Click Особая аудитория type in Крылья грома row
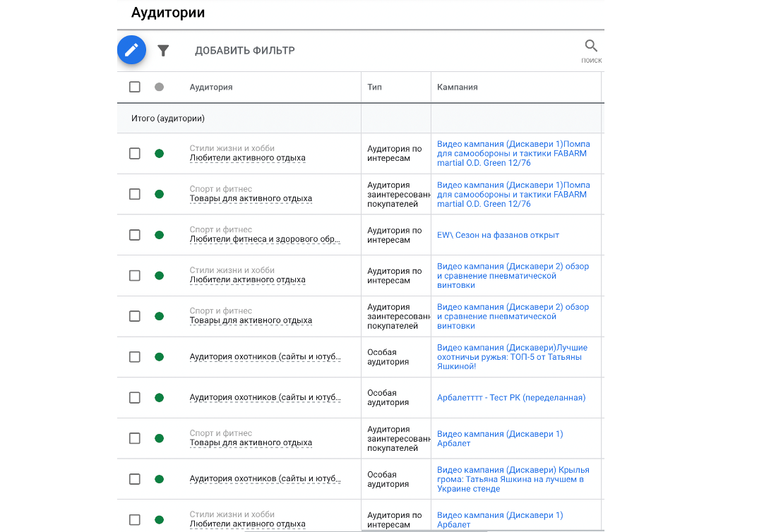The height and width of the screenshot is (532, 764). (x=388, y=479)
